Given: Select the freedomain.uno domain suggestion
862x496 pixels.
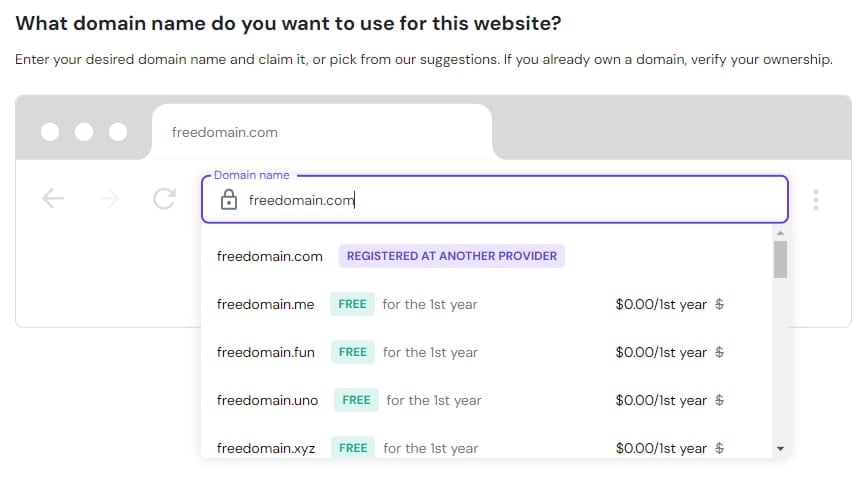Looking at the screenshot, I should [x=268, y=400].
